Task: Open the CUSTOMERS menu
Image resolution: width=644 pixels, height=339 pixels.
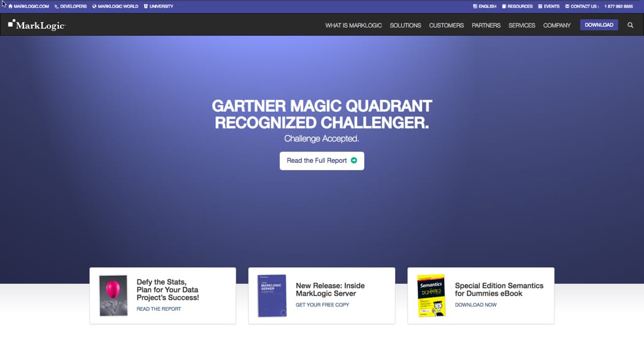Action: (447, 25)
